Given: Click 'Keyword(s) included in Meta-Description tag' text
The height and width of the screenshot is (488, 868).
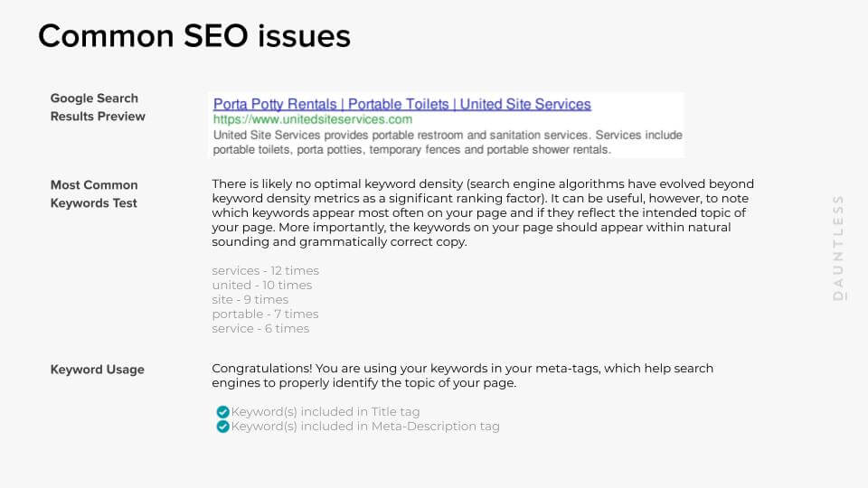Looking at the screenshot, I should pos(365,427).
